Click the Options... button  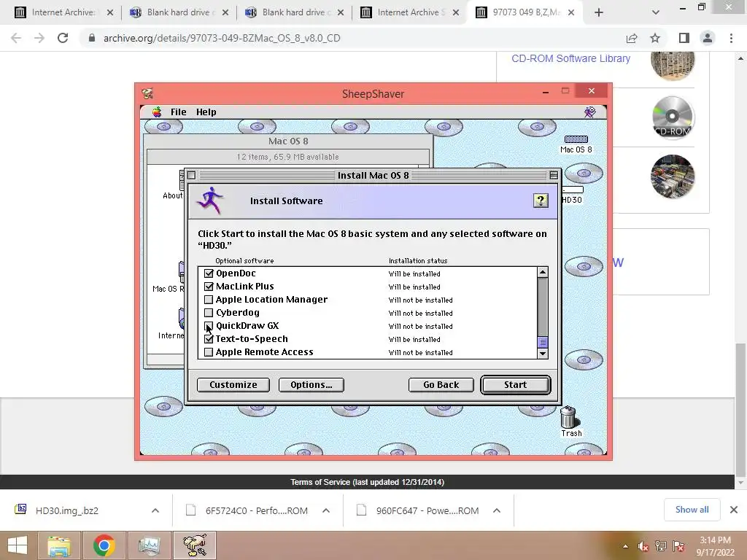click(x=311, y=385)
